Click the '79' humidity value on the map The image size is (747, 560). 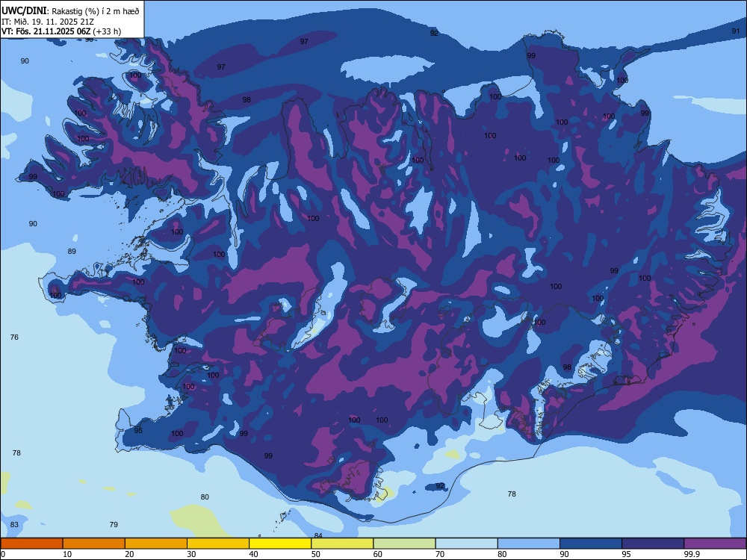pyautogui.click(x=114, y=525)
